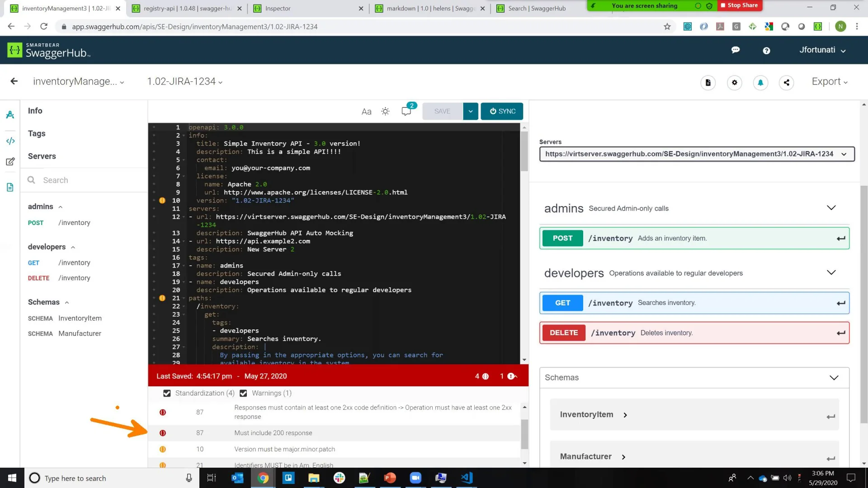Open notifications bell icon
The height and width of the screenshot is (488, 868).
point(760,83)
